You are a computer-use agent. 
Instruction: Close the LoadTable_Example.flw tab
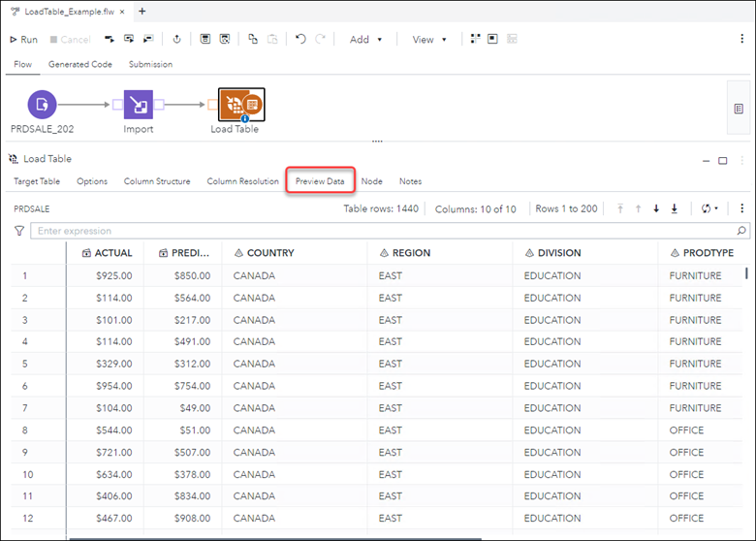pyautogui.click(x=122, y=12)
